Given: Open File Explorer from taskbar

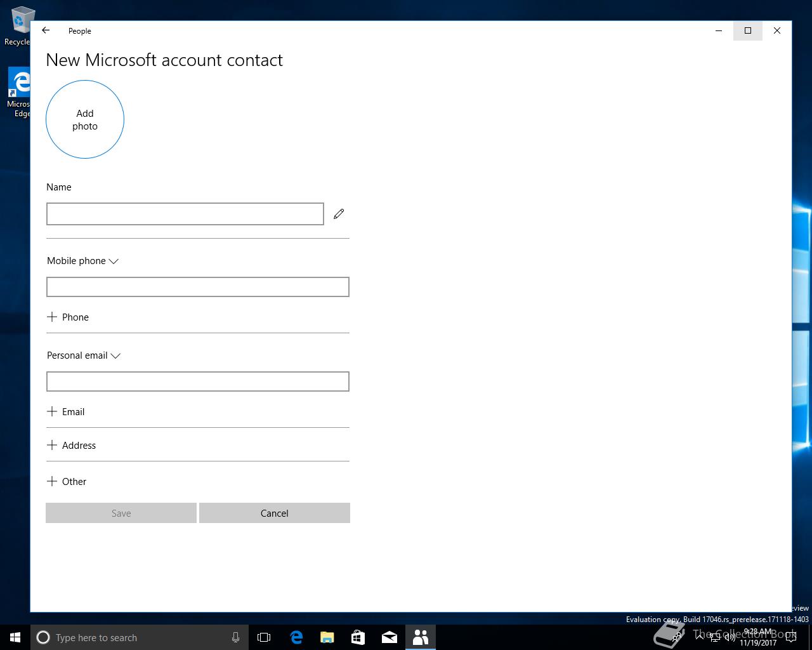Looking at the screenshot, I should (x=327, y=637).
